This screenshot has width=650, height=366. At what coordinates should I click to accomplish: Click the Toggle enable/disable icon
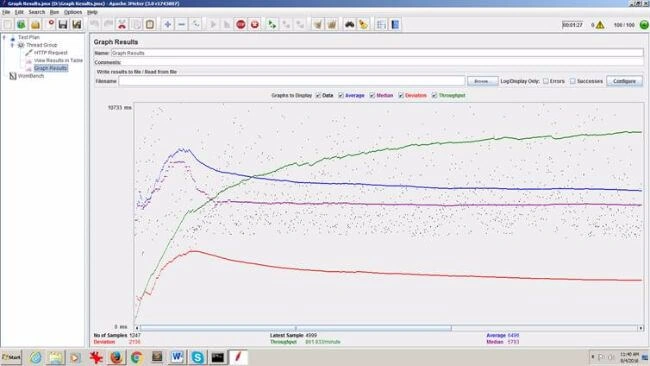pyautogui.click(x=196, y=24)
